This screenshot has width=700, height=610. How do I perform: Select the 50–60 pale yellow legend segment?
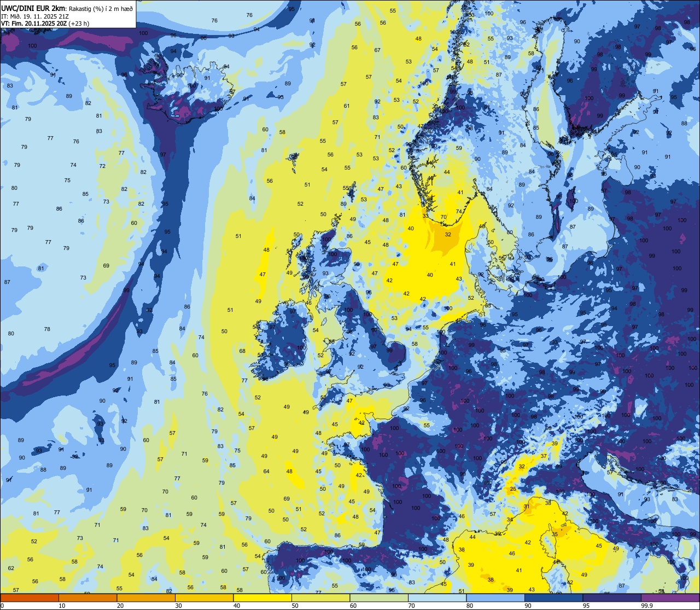[320, 597]
